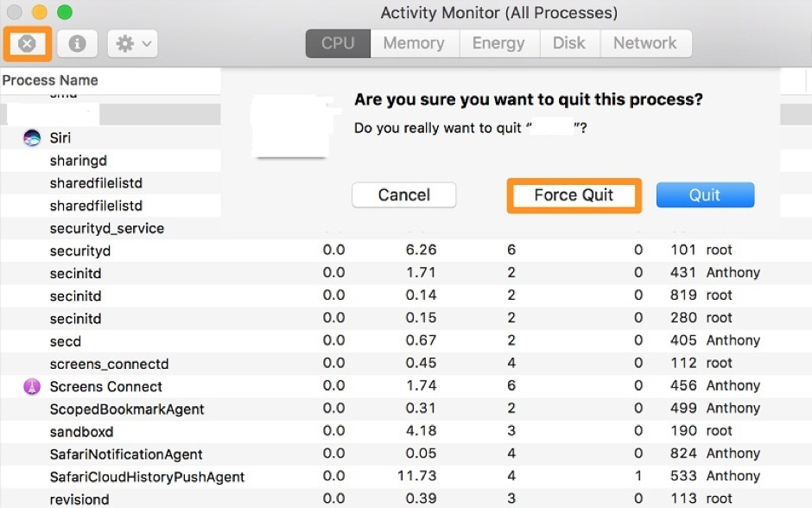Open the process info inspector icon
This screenshot has width=812, height=508.
(77, 43)
